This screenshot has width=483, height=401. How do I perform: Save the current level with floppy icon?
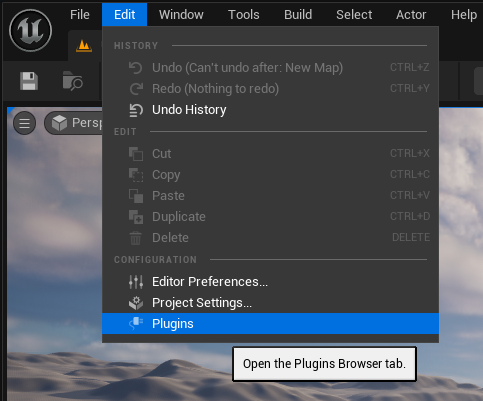click(29, 81)
